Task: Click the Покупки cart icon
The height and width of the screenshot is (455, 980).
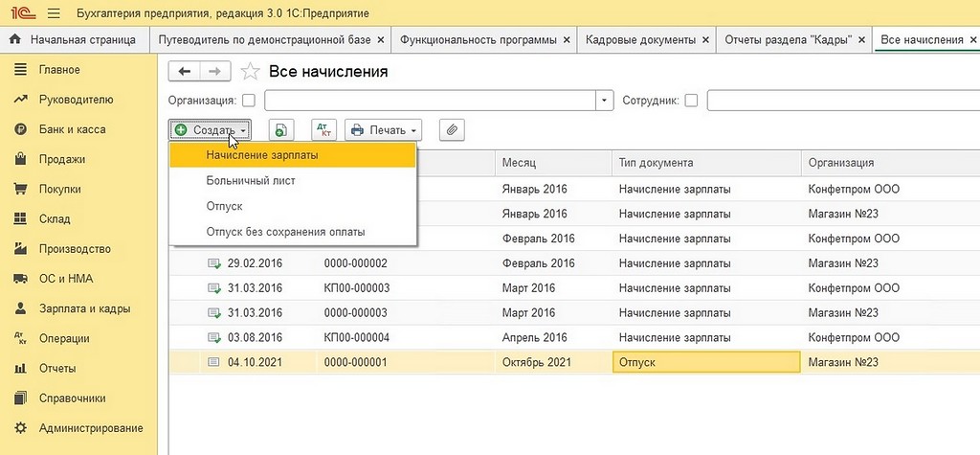Action: (21, 189)
